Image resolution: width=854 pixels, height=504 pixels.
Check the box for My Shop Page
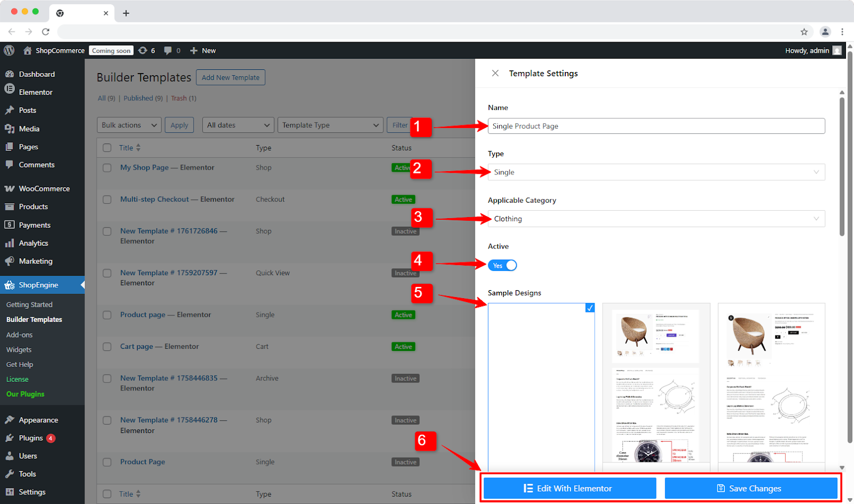click(x=107, y=168)
